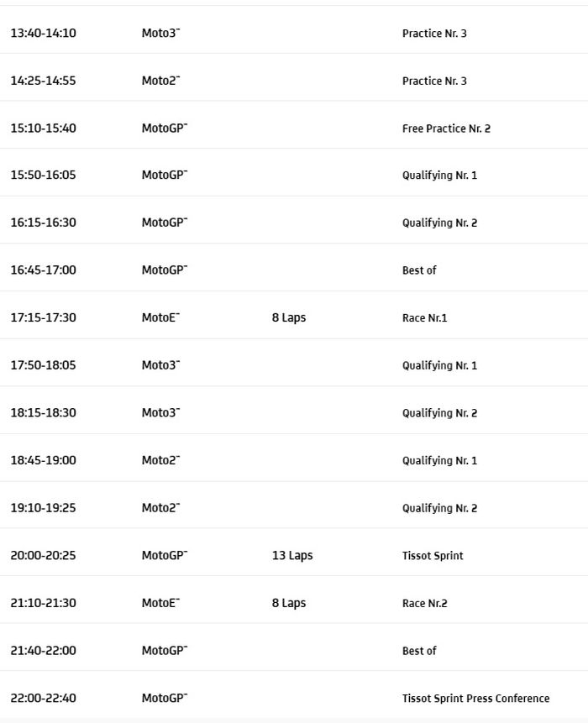Click the 13:40-14:10 time slot
Image resolution: width=588 pixels, height=723 pixels.
click(x=43, y=34)
